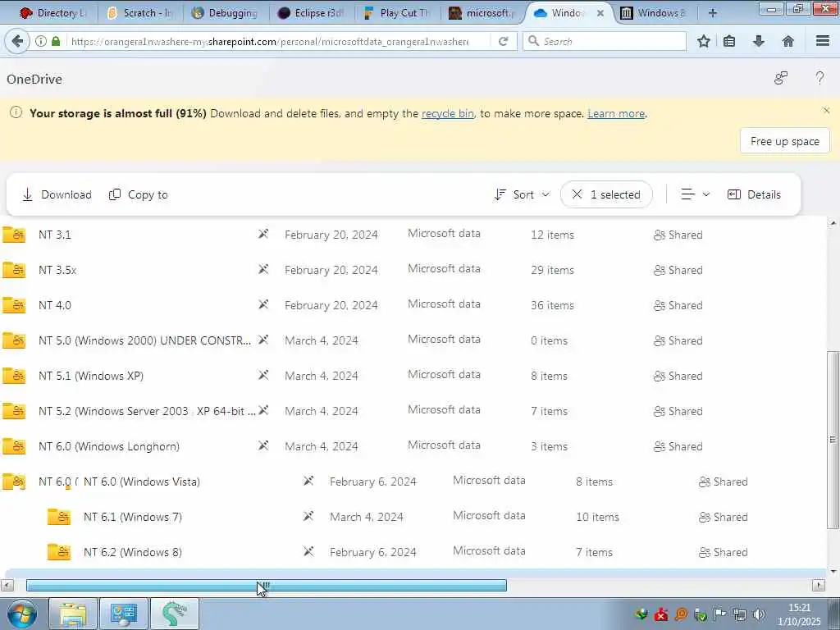Open the bookmarks list icon

click(x=729, y=41)
